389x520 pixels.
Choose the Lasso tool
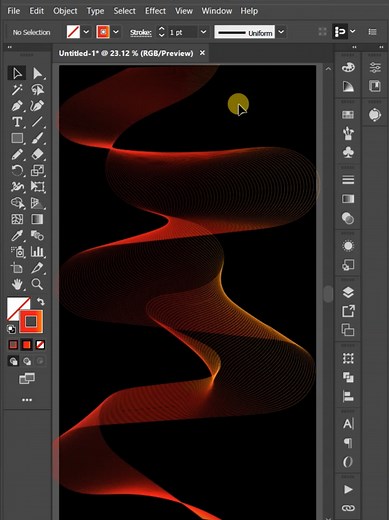37,89
